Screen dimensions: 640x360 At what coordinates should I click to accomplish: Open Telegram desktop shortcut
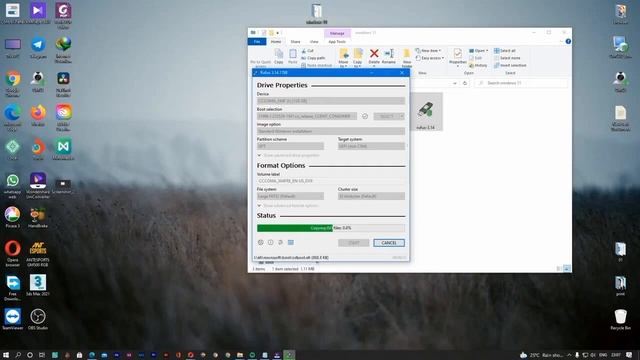tap(38, 48)
